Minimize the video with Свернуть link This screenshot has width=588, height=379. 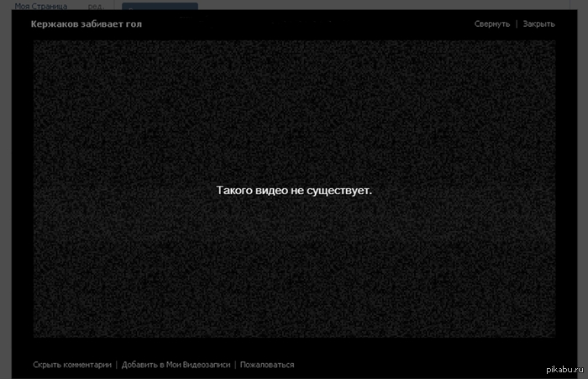tap(492, 24)
